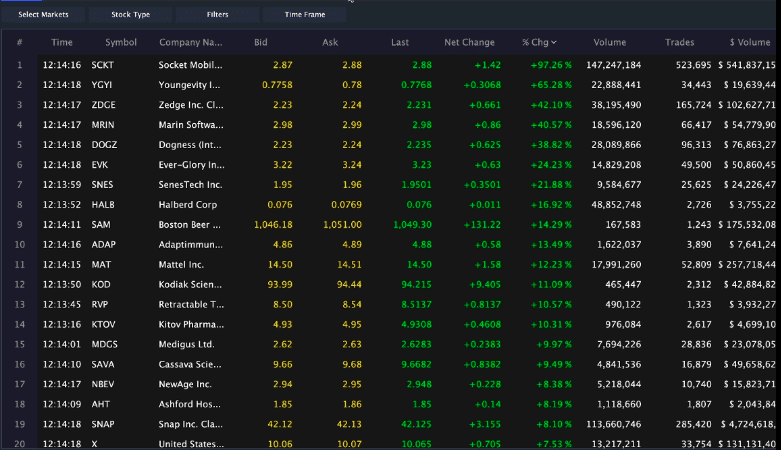Sort by the $ Volume column header
The image size is (781, 450).
click(x=750, y=42)
